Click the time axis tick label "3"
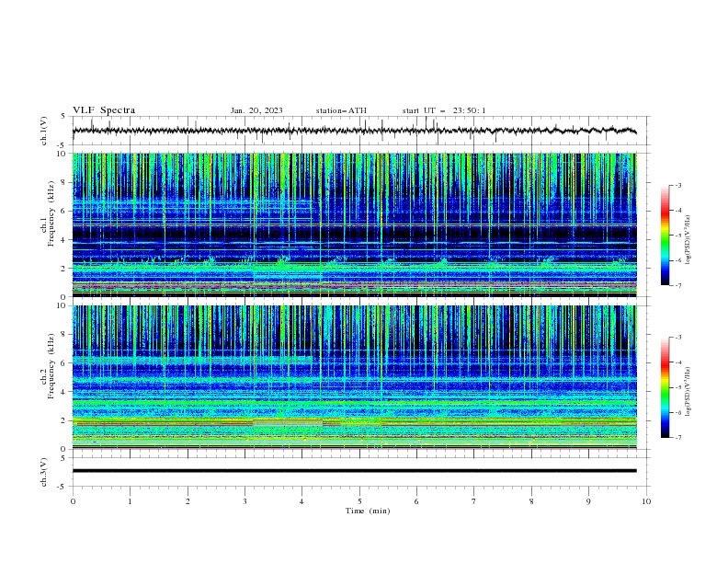Viewport: 728px width, 563px height. coord(245,501)
